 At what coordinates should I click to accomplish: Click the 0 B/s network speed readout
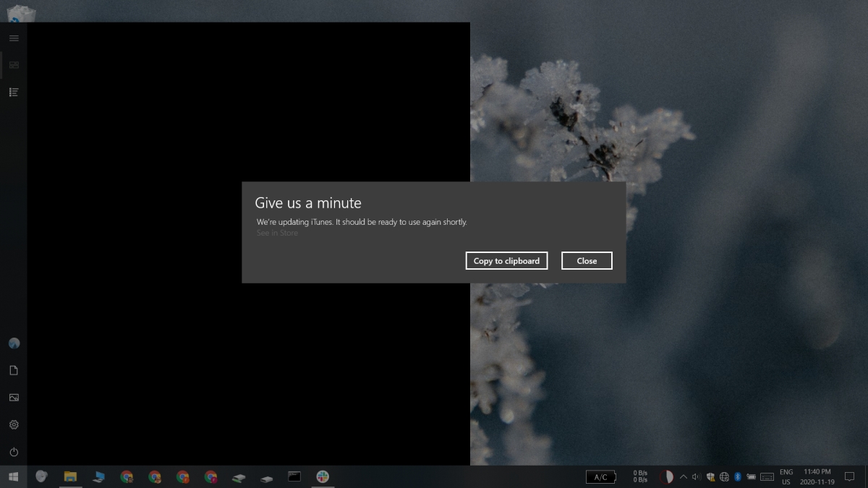coord(640,476)
